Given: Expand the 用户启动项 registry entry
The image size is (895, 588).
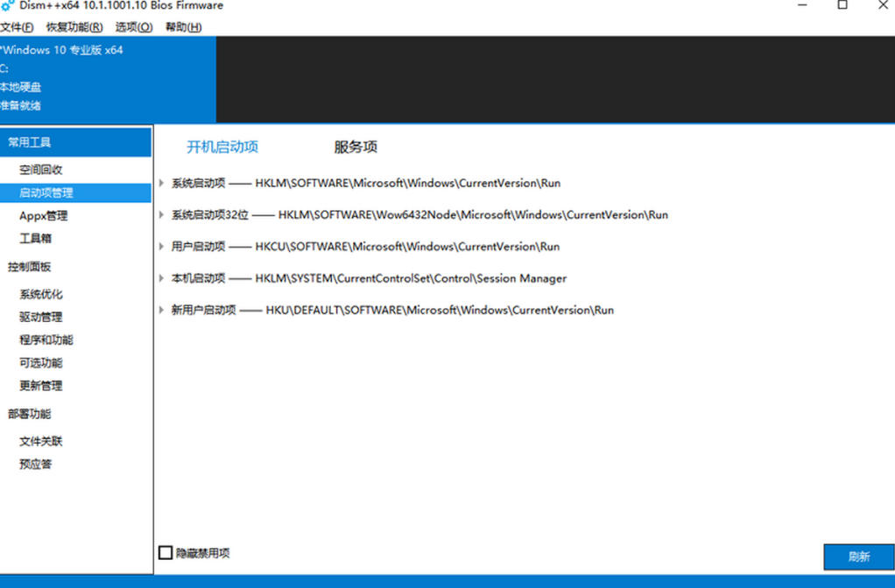Looking at the screenshot, I should tap(161, 246).
